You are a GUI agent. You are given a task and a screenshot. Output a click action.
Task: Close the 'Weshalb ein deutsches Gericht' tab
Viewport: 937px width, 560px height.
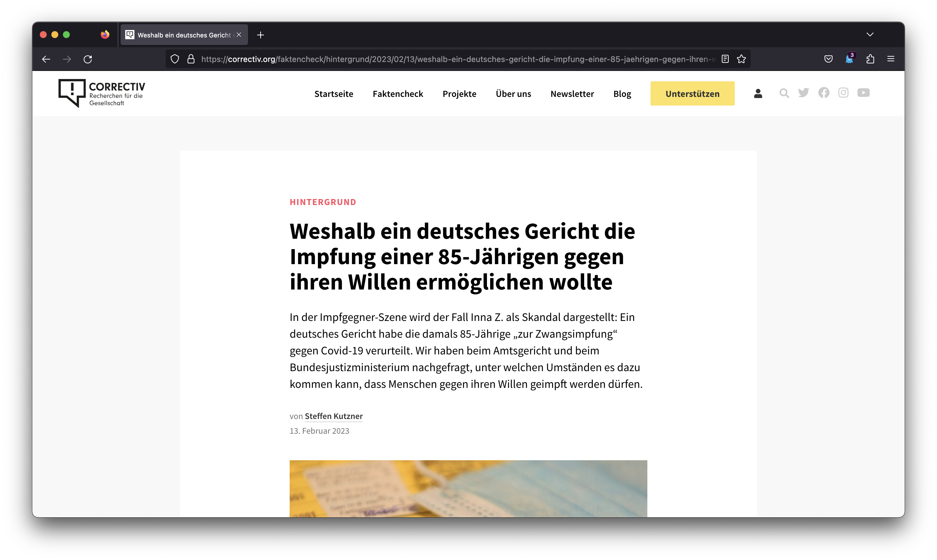coord(239,35)
